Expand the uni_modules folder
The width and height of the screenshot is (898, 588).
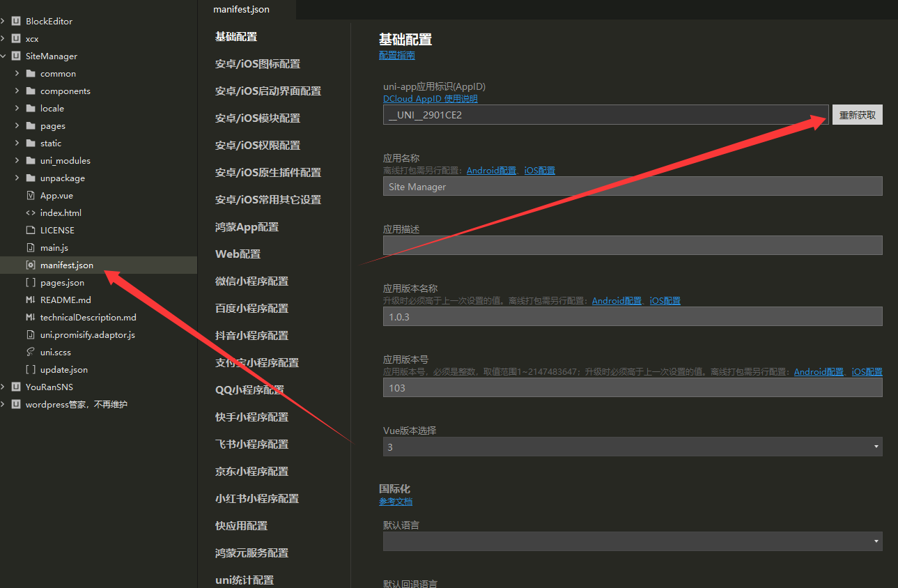[17, 161]
